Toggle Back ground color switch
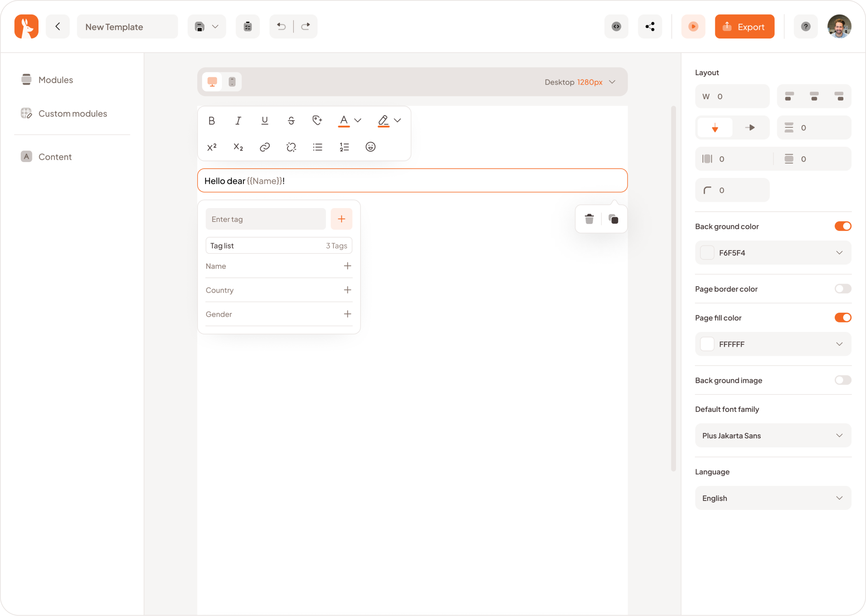866x616 pixels. pos(843,226)
